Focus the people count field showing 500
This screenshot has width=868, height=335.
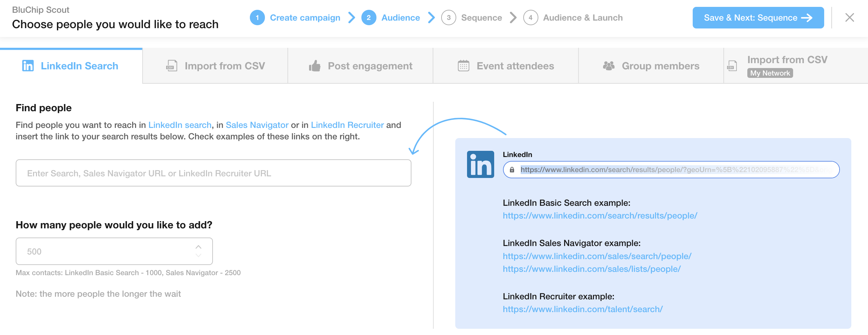coord(114,252)
